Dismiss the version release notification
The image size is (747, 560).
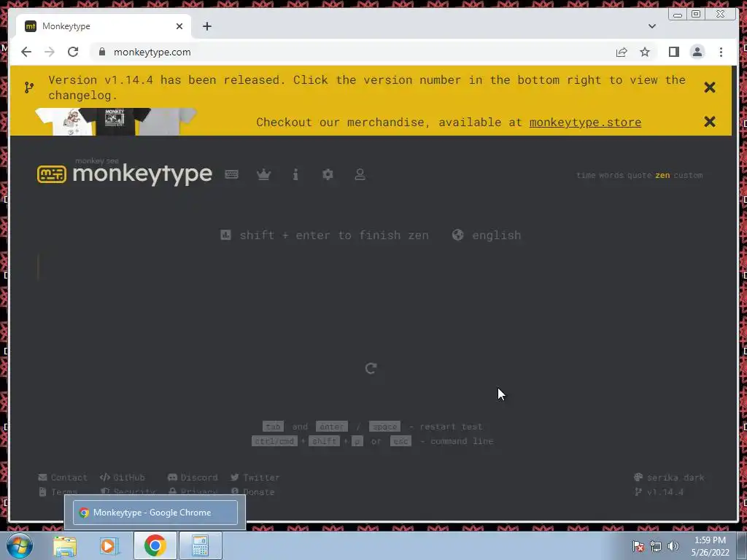(x=709, y=87)
